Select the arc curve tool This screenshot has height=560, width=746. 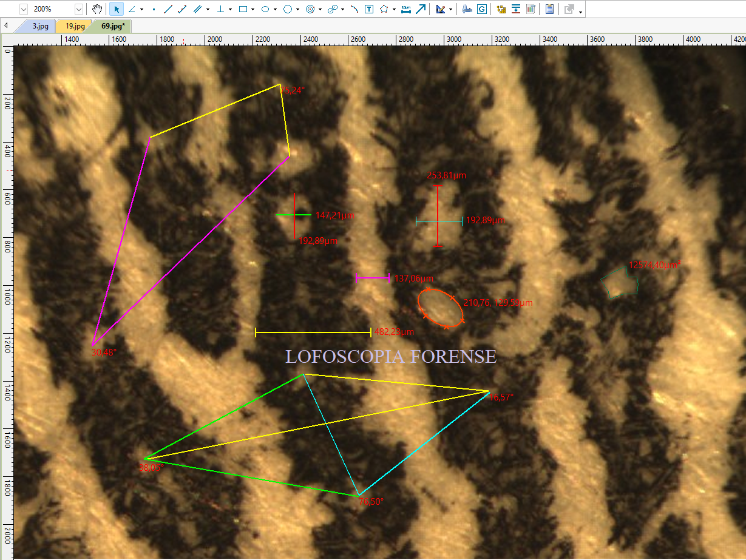click(354, 9)
